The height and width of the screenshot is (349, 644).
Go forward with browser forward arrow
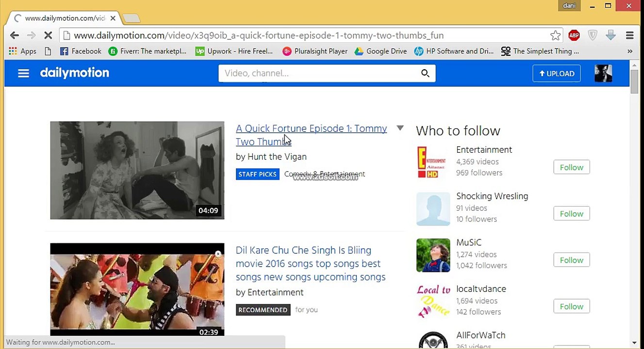click(x=31, y=35)
